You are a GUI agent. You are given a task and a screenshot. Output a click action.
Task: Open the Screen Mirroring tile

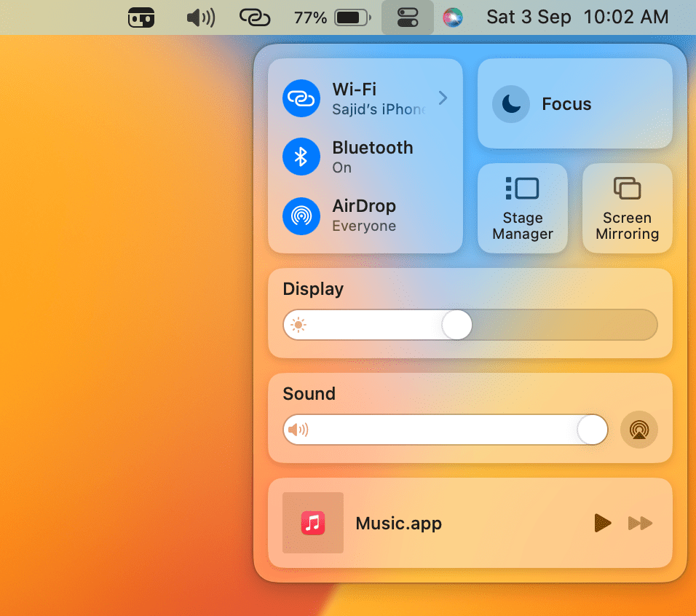click(627, 208)
